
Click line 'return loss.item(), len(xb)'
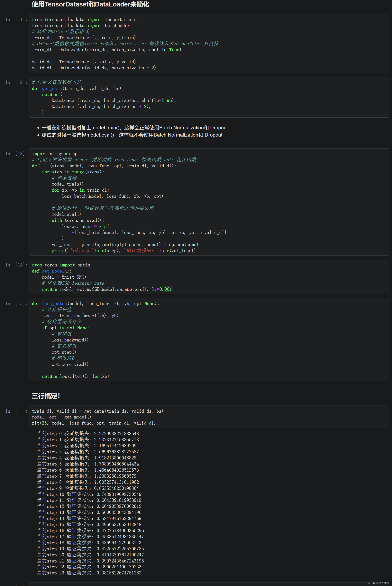pyautogui.click(x=75, y=376)
